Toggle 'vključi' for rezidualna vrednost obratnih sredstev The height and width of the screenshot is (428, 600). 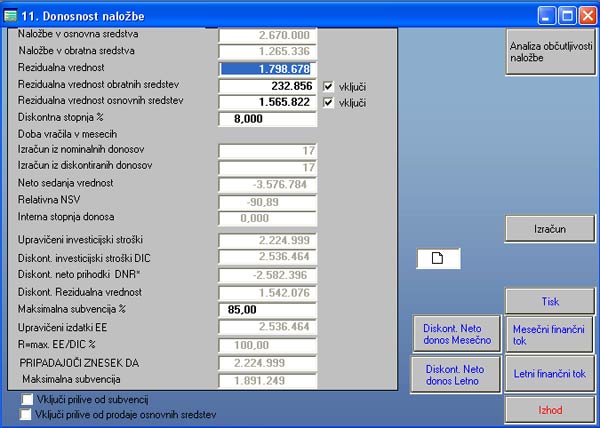[330, 87]
